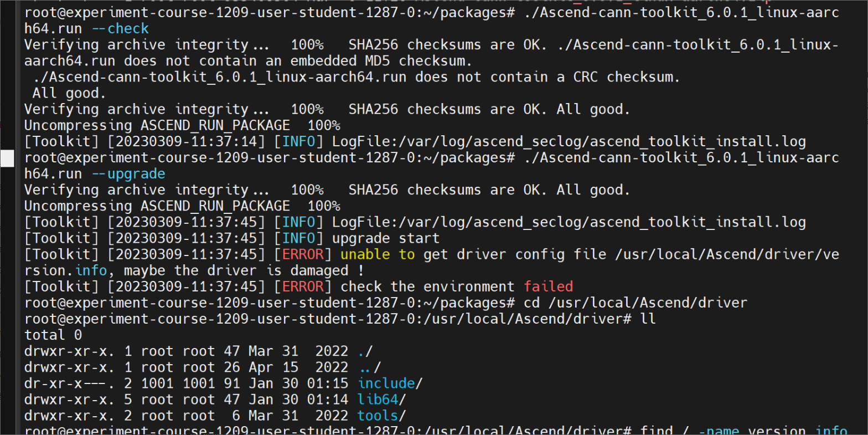Click the log file path at 11:37:14
The height and width of the screenshot is (435, 868).
[x=569, y=142]
